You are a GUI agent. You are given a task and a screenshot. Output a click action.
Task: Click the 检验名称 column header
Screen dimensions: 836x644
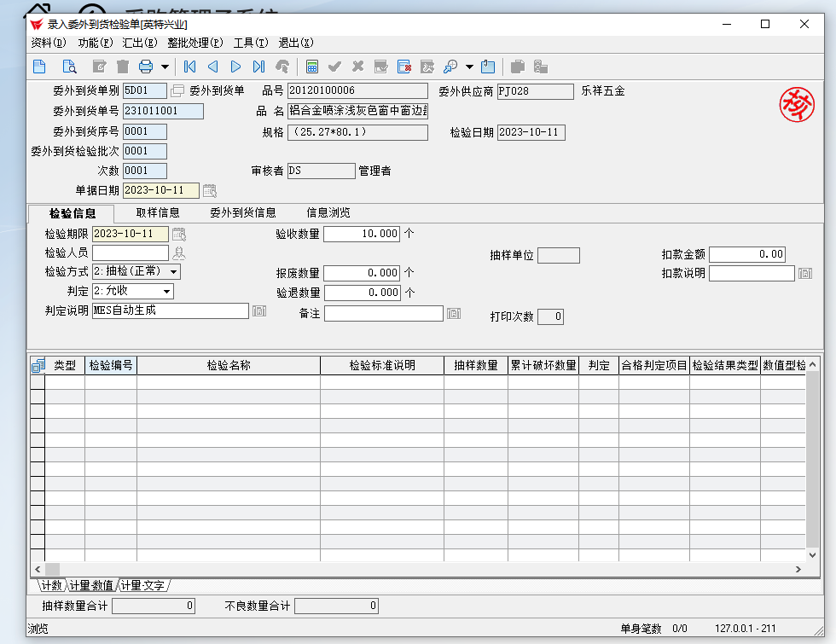(x=228, y=365)
